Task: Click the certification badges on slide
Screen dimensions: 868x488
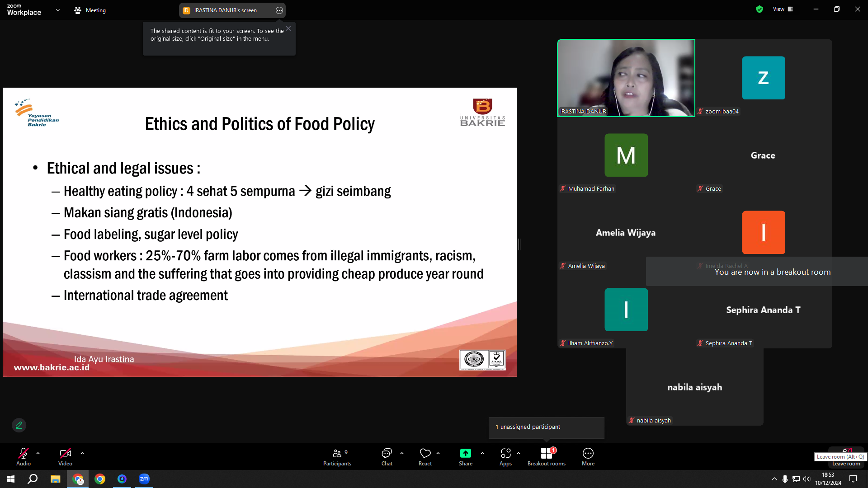Action: point(482,360)
